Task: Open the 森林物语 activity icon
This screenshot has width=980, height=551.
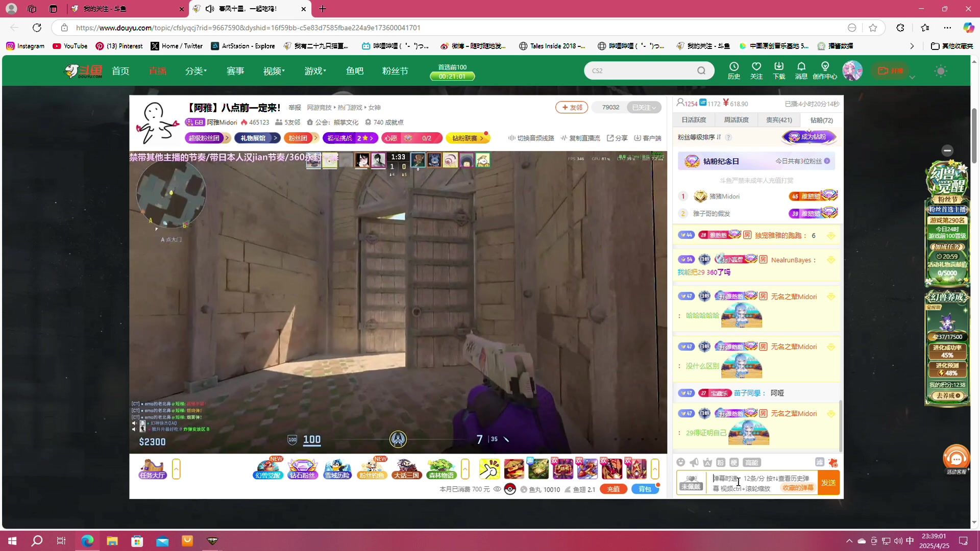Action: tap(442, 469)
